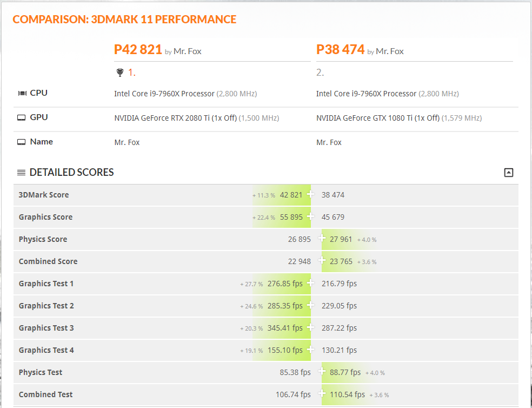Click the 55 895 graphics score value
The image size is (532, 408).
tap(291, 217)
